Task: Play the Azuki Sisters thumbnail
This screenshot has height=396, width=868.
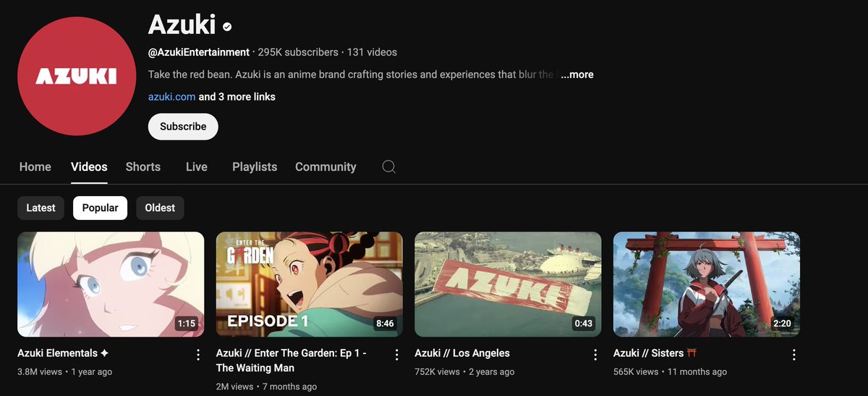Action: pyautogui.click(x=707, y=284)
